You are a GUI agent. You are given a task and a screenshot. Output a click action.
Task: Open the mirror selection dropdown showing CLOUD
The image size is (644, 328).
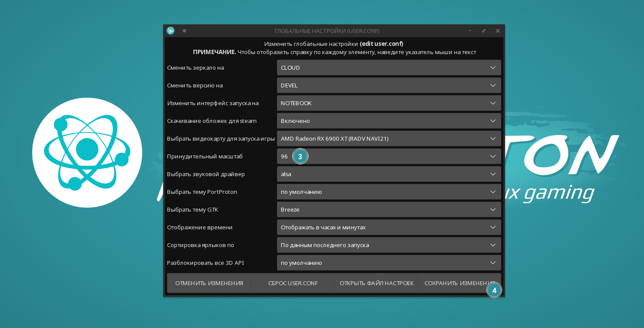pos(388,68)
